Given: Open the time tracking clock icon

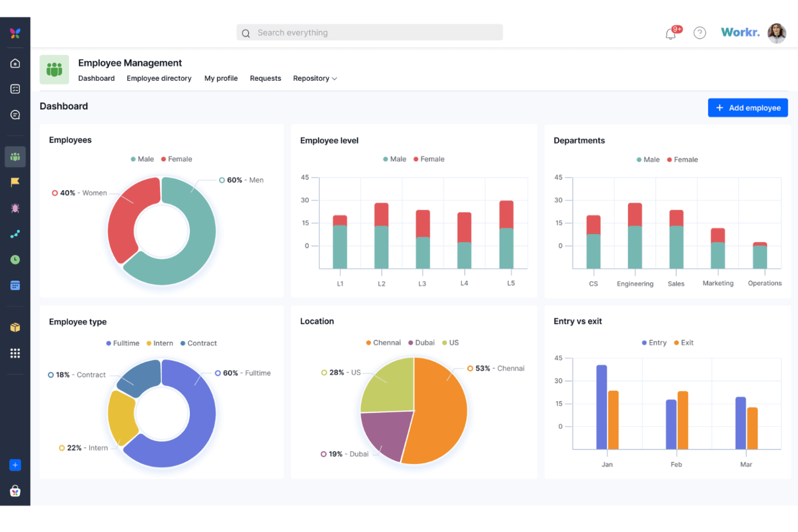Looking at the screenshot, I should pyautogui.click(x=15, y=259).
